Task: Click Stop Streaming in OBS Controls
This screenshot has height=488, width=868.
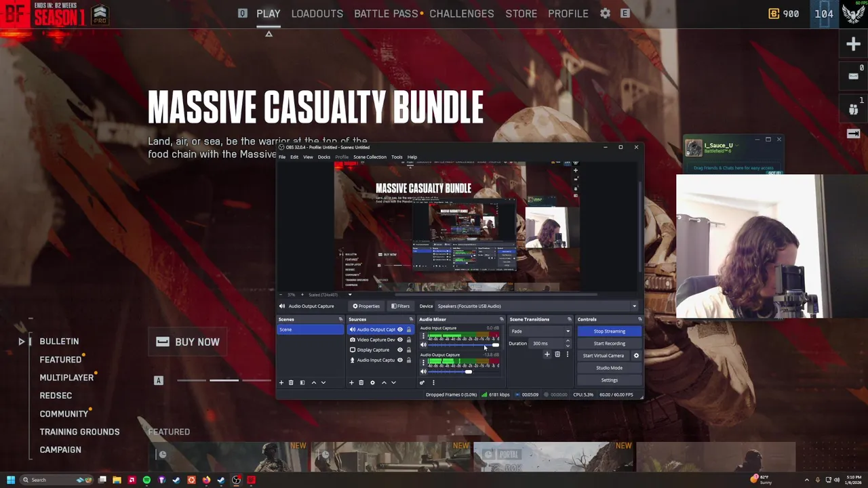Action: 609,331
